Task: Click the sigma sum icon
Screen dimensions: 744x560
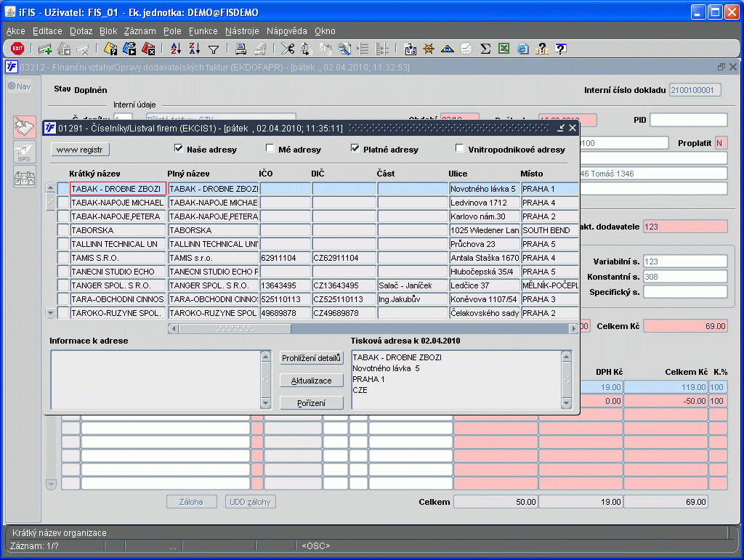Action: [x=485, y=49]
